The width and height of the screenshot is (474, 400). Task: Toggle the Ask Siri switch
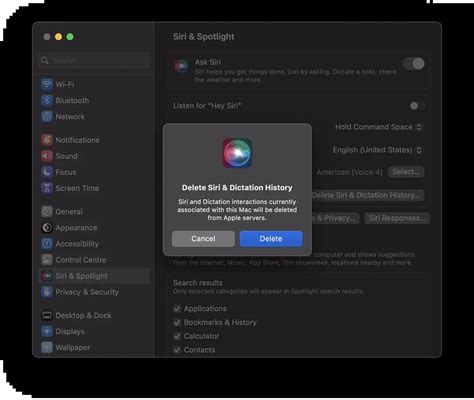[414, 64]
